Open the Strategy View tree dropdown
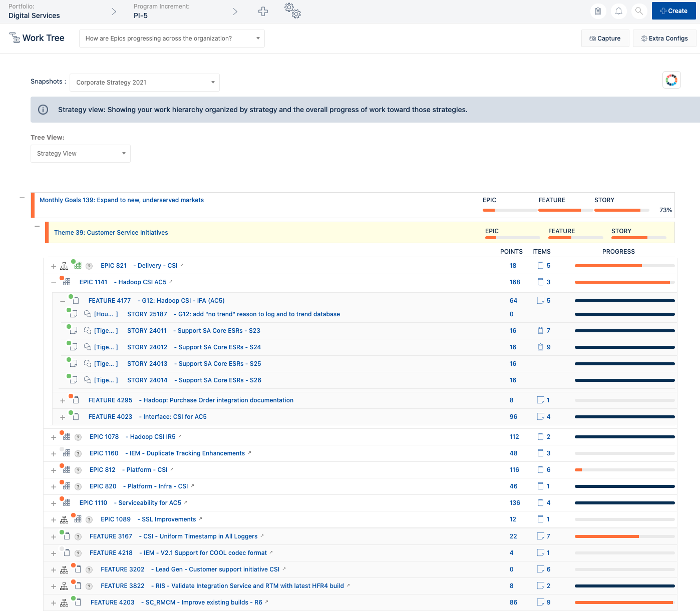The width and height of the screenshot is (700, 611). (81, 154)
